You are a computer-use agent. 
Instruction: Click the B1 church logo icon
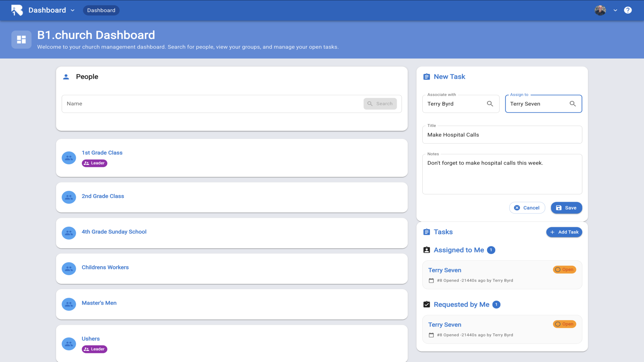coord(17,10)
